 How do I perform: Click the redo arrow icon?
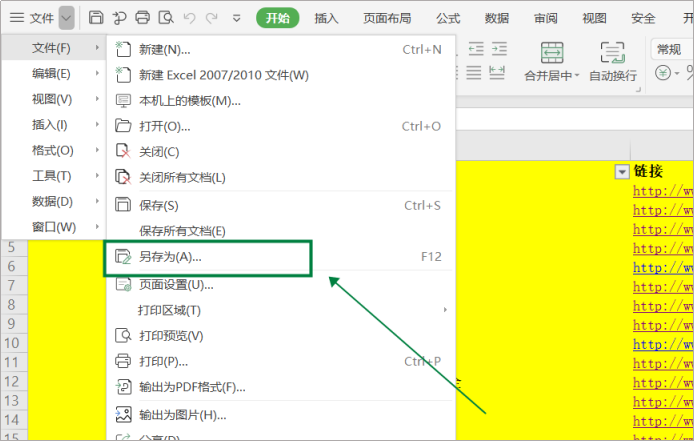tap(211, 18)
